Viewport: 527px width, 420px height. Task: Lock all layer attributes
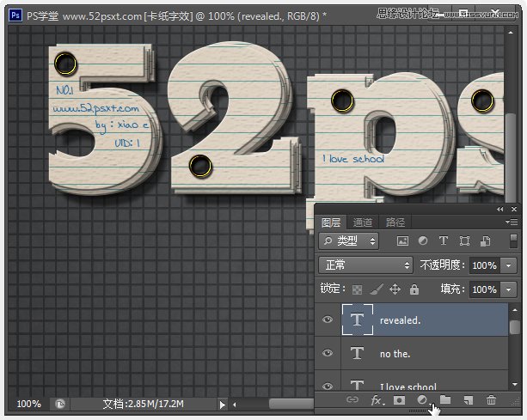[x=414, y=289]
